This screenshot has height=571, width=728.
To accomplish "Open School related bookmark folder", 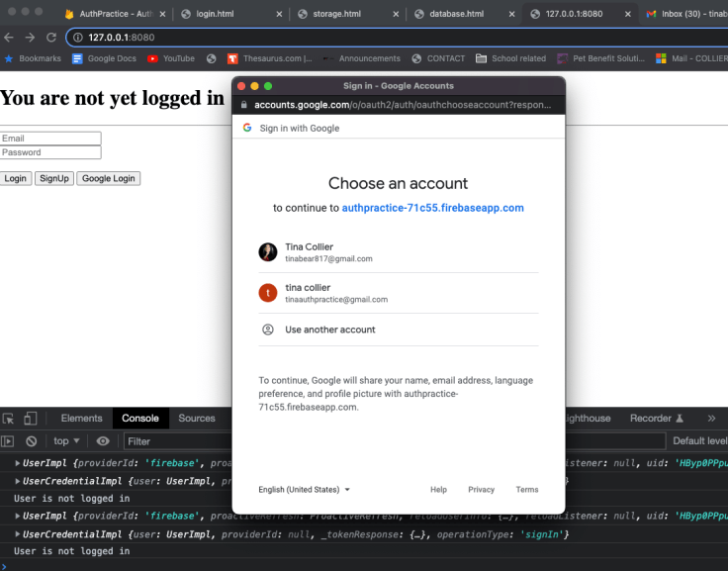I will pyautogui.click(x=510, y=58).
